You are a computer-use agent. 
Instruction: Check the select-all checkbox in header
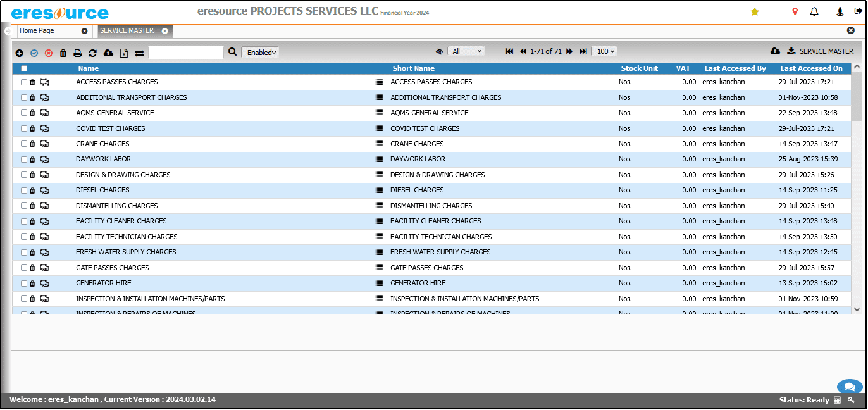click(x=24, y=68)
